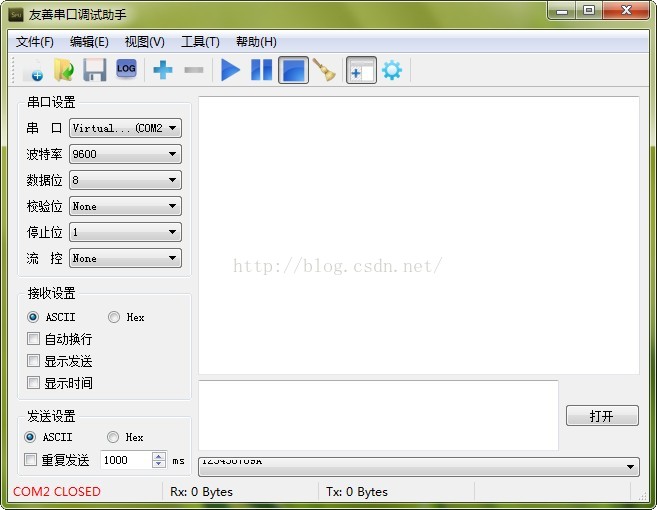The width and height of the screenshot is (657, 510).
Task: Decrease repeat interval with down arrow
Action: click(158, 463)
